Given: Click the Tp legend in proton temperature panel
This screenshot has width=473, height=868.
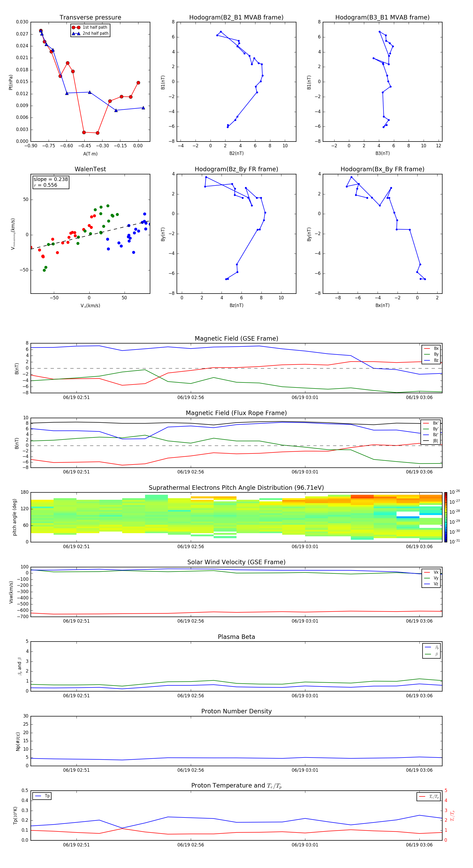Looking at the screenshot, I should (42, 796).
